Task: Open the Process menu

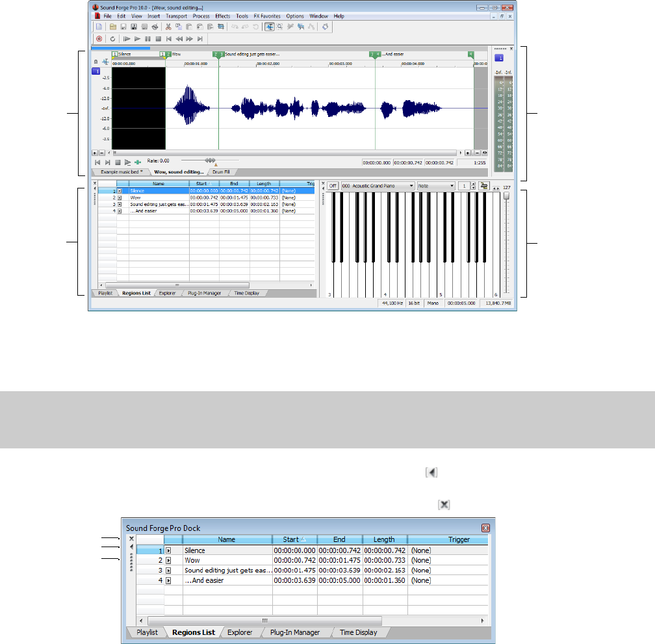Action: click(x=201, y=16)
